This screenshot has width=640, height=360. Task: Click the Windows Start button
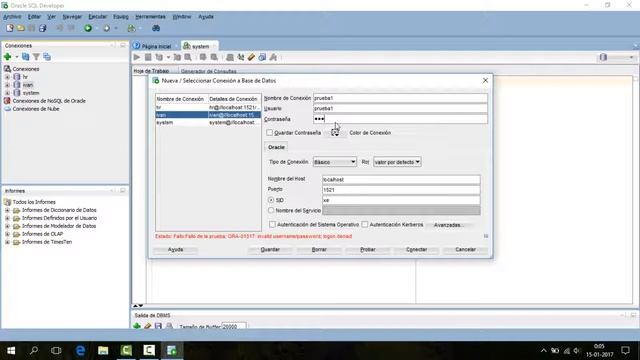coord(11,350)
